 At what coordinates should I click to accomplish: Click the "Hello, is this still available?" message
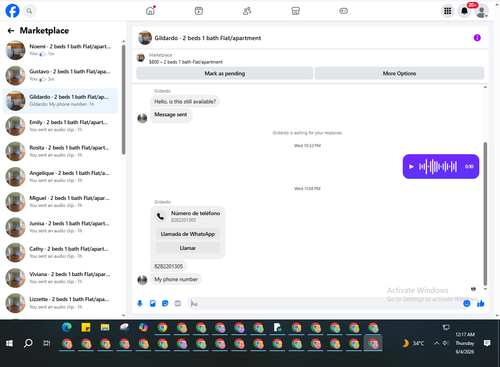[x=185, y=101]
